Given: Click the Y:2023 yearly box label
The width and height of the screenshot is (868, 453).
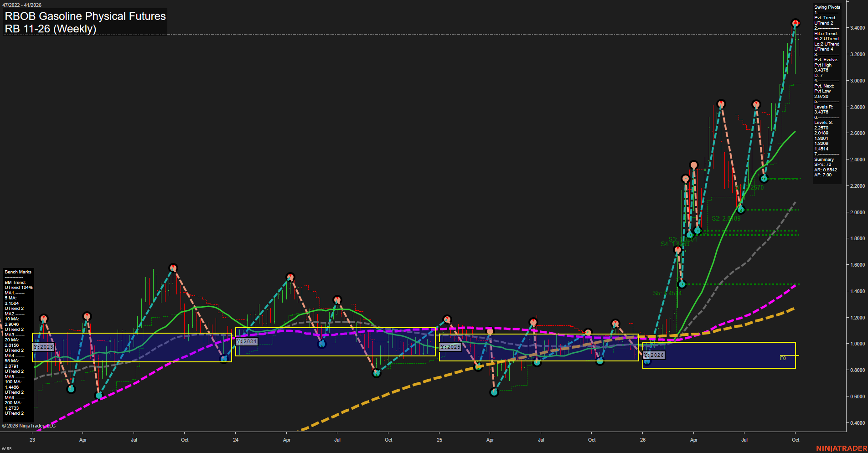Looking at the screenshot, I should click(x=43, y=347).
